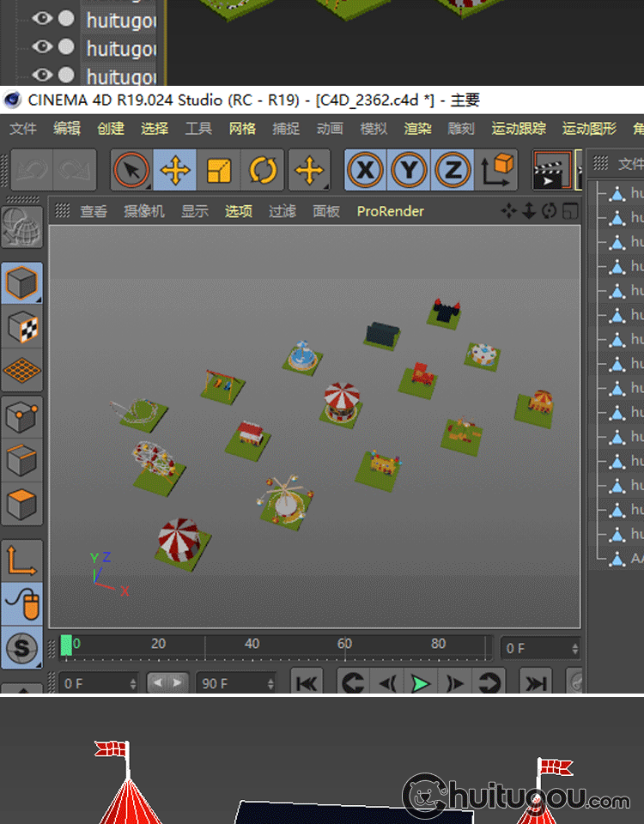Enable Points mode in left sidebar
This screenshot has width=644, height=824.
[21, 417]
